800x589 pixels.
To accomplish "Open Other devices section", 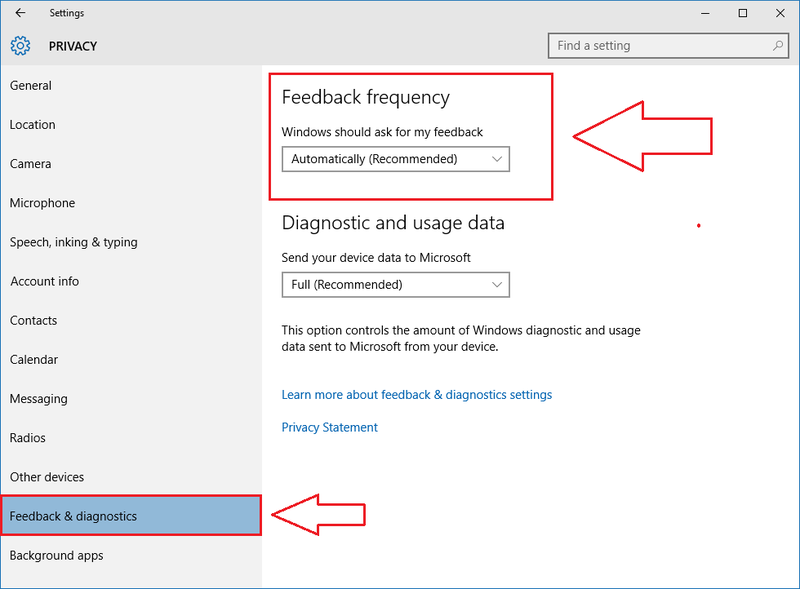I will (47, 477).
